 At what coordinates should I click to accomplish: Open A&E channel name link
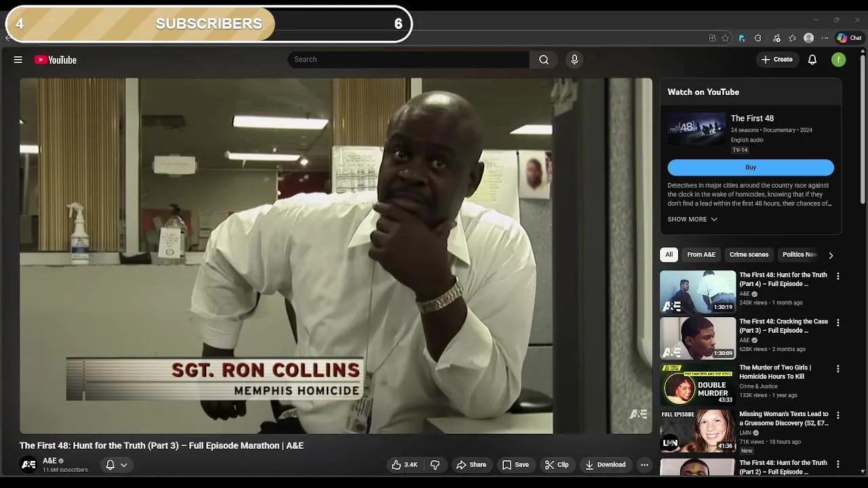[x=50, y=461]
